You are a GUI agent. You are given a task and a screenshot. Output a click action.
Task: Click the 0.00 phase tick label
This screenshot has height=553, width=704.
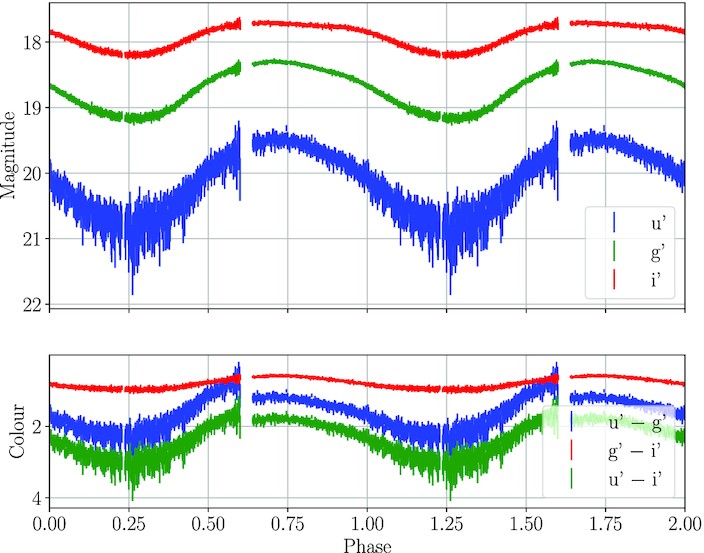[x=49, y=524]
